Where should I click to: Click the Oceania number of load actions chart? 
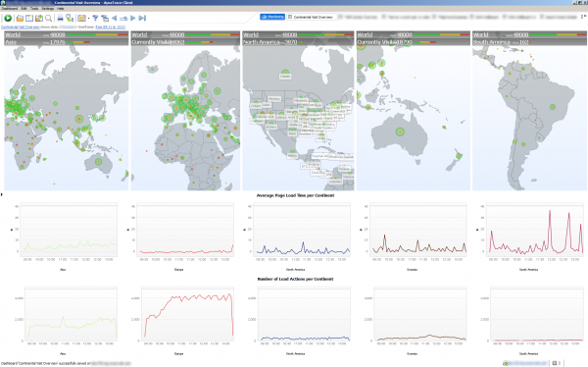(420, 314)
